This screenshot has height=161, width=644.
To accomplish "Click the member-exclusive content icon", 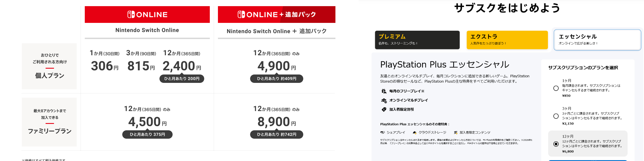I will click(x=456, y=133).
